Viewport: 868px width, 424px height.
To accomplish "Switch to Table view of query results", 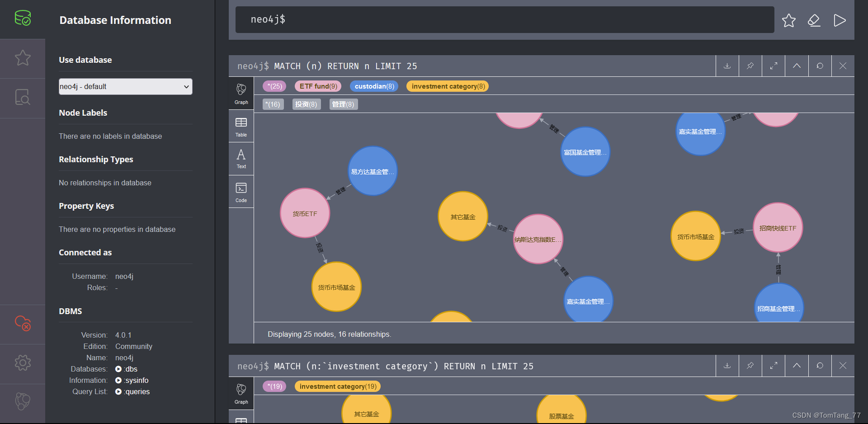I will pyautogui.click(x=241, y=126).
